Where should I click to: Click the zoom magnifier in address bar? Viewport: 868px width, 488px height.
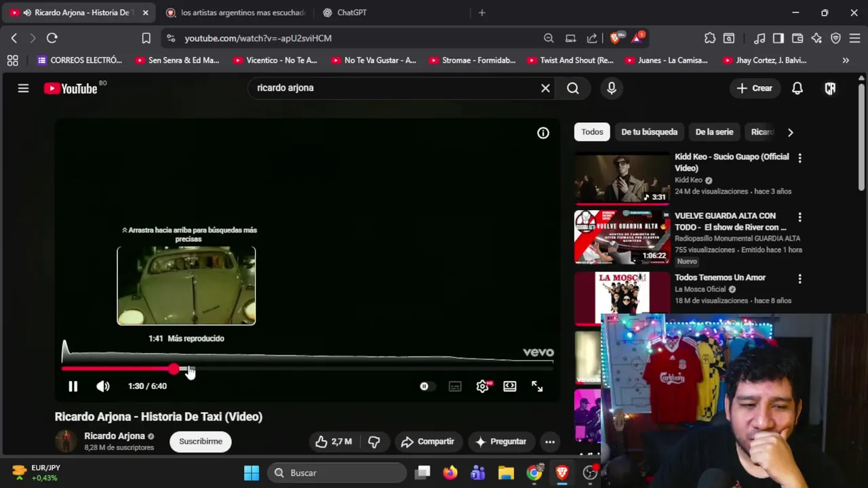point(549,39)
